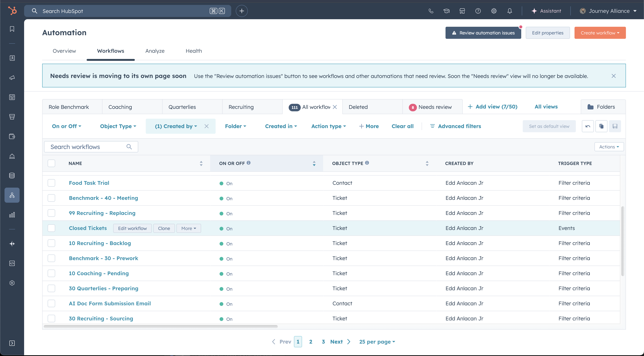The height and width of the screenshot is (356, 644).
Task: Open the calling phone icon
Action: point(431,11)
